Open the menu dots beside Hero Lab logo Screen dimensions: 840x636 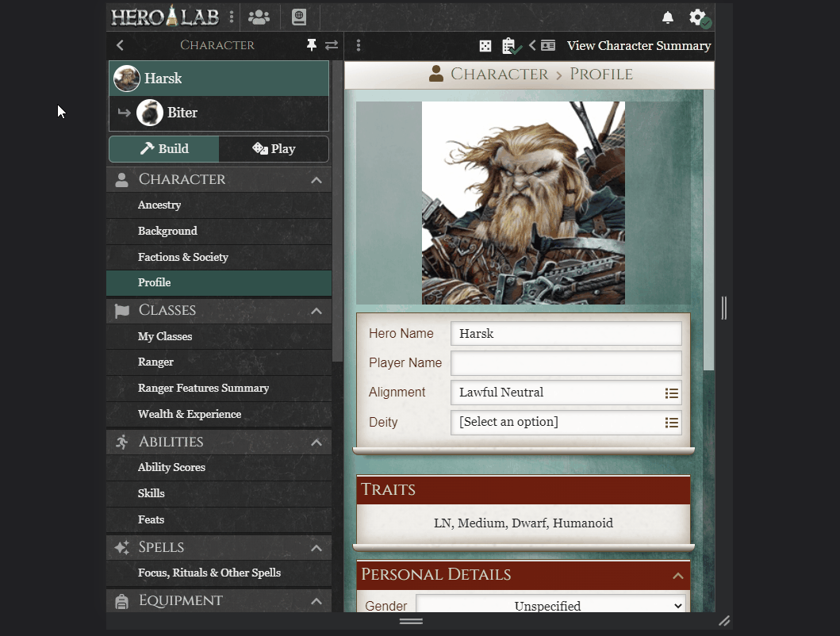point(232,17)
